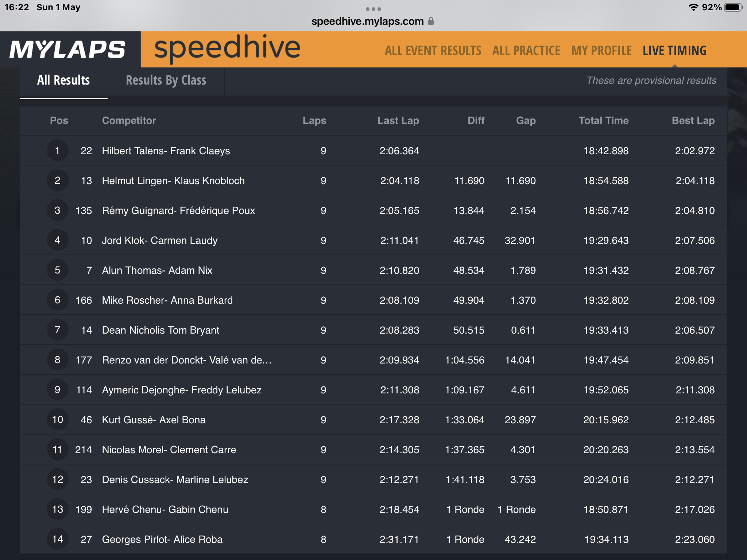The image size is (747, 560).
Task: Open Hilbert Talens- Frank Claeys entry
Action: pyautogui.click(x=373, y=151)
